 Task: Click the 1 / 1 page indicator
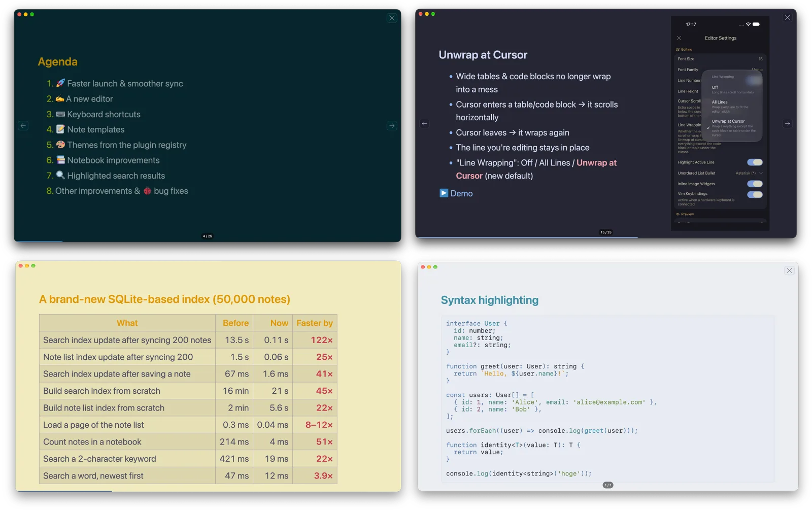point(608,485)
